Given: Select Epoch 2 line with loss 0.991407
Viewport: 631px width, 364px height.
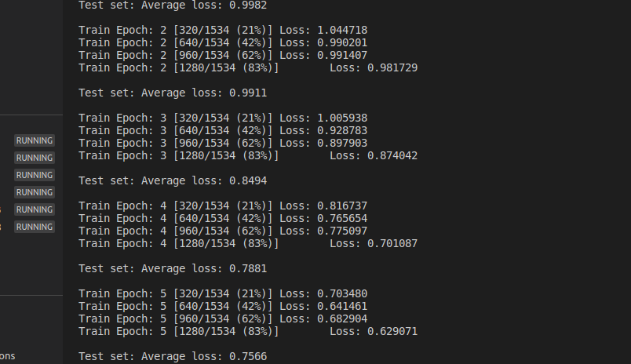Looking at the screenshot, I should click(223, 55).
